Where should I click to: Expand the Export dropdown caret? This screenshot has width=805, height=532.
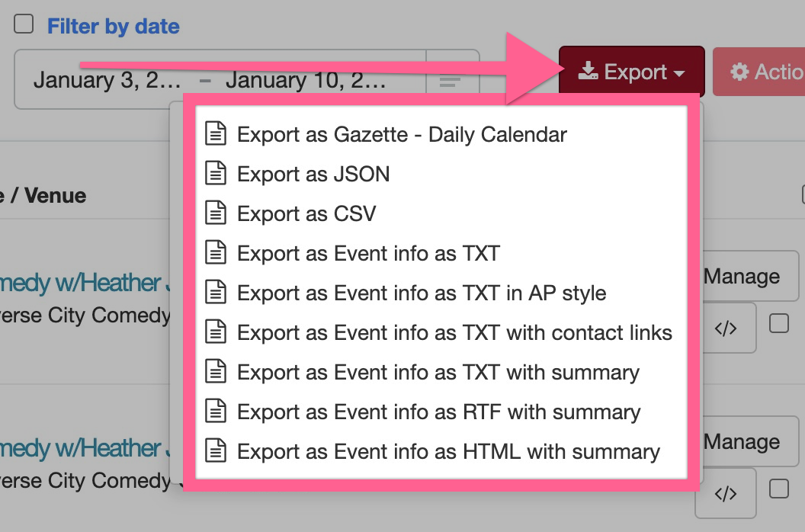[x=678, y=73]
